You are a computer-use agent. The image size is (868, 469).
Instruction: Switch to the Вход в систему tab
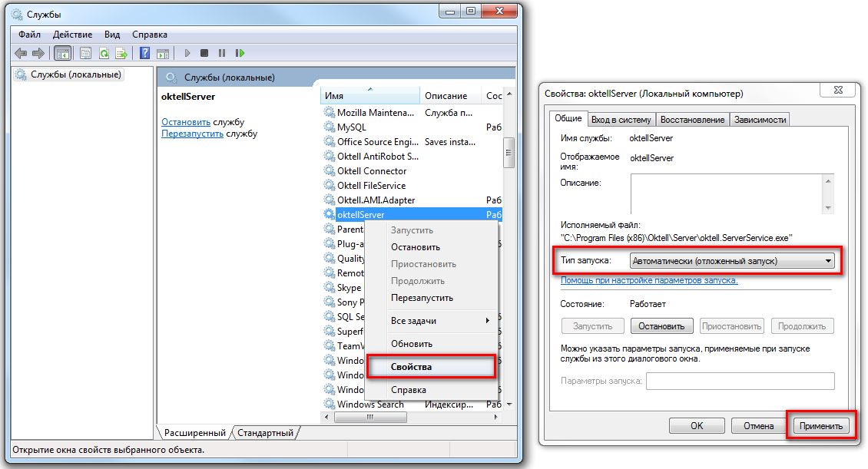click(621, 120)
